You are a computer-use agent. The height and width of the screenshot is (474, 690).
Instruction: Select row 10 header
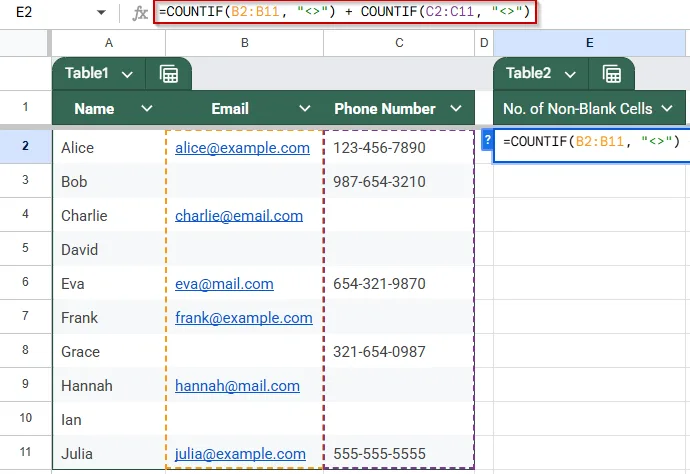(x=26, y=418)
